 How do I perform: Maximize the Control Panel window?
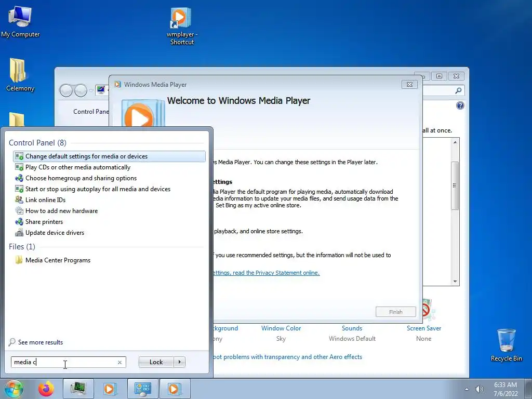(x=439, y=76)
